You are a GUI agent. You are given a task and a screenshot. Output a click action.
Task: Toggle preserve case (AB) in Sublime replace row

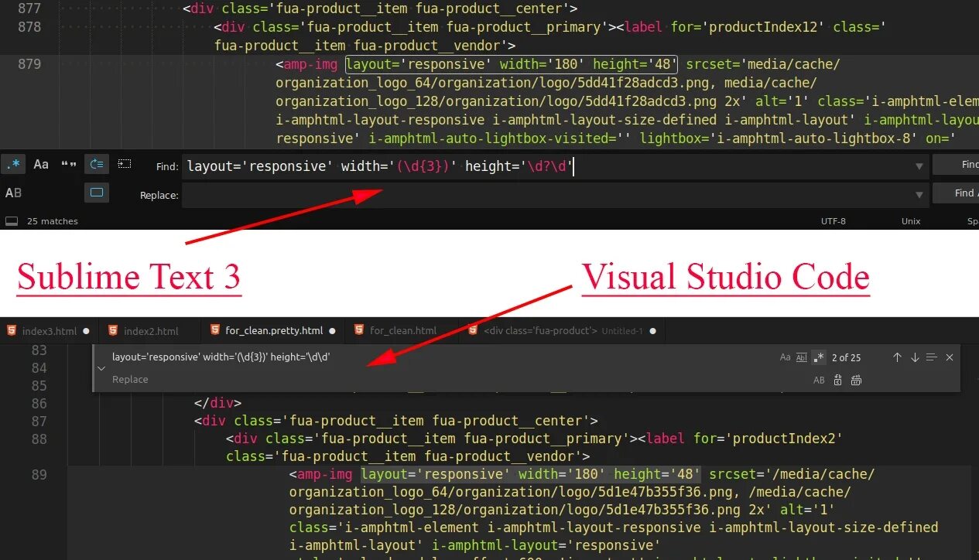tap(13, 193)
